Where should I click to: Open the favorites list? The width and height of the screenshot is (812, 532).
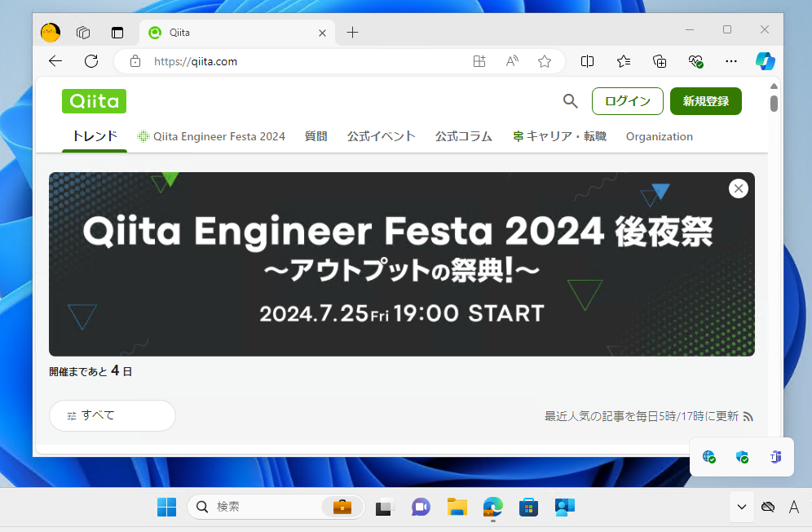coord(624,61)
